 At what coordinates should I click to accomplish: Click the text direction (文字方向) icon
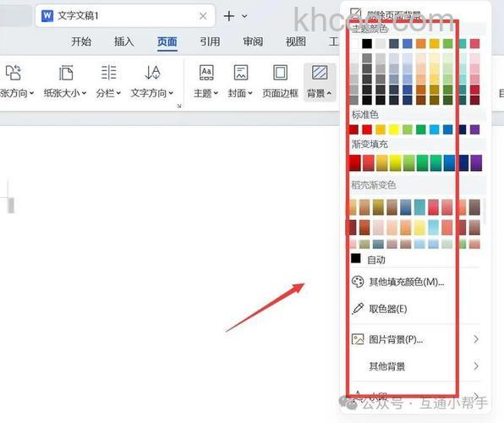tap(152, 73)
